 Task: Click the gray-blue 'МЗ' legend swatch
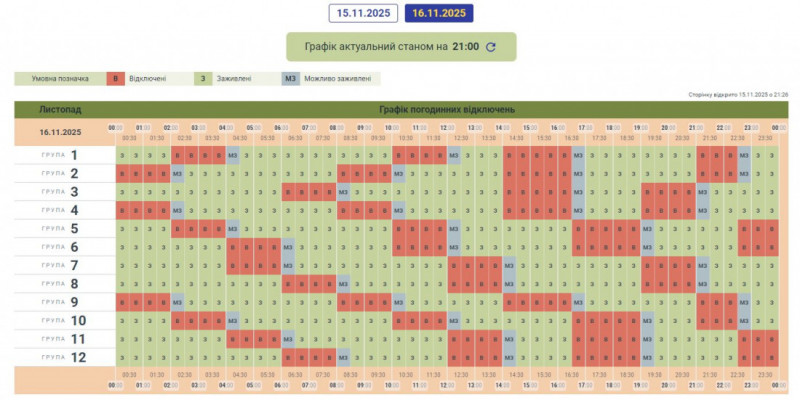click(x=290, y=78)
